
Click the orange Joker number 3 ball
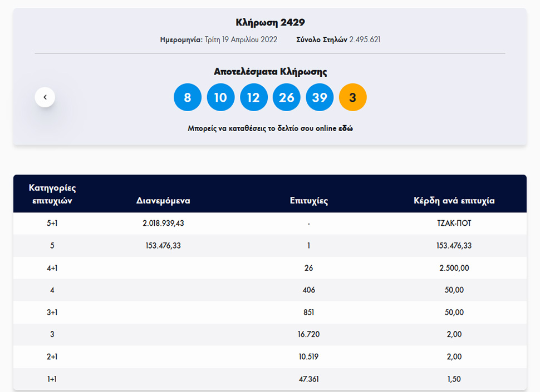click(x=352, y=97)
